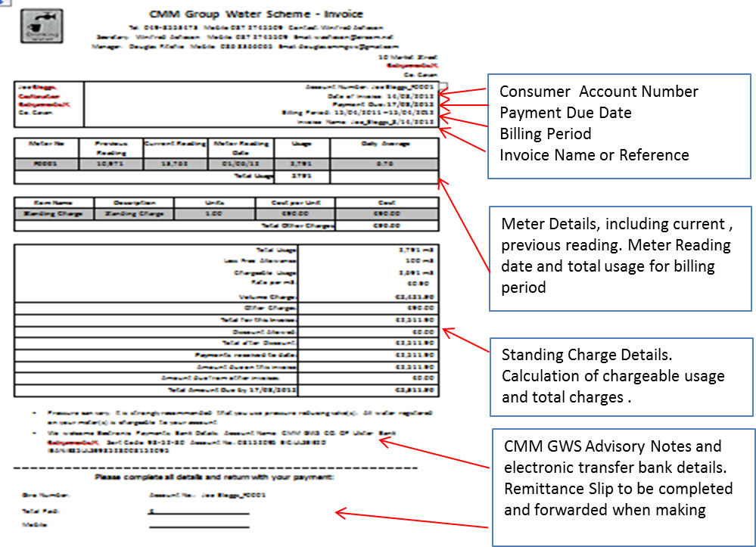Select the Standing Charge Details annotation box
Screen dimensions: 756x547
tap(621, 375)
